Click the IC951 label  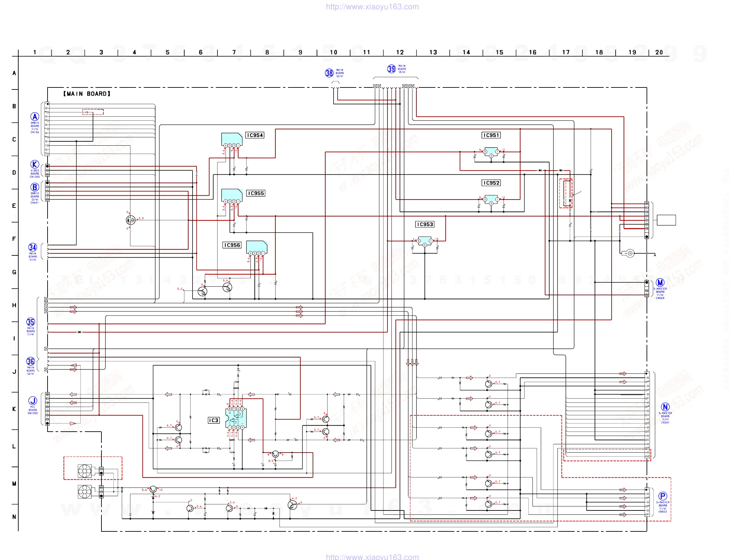[x=491, y=135]
